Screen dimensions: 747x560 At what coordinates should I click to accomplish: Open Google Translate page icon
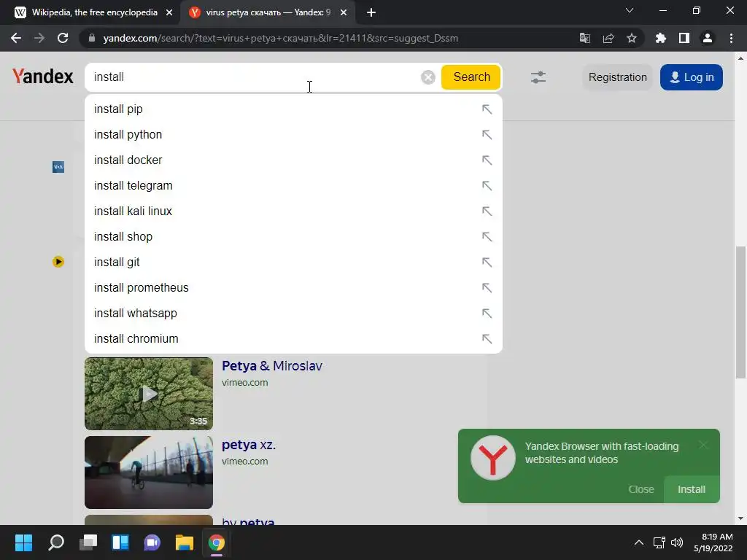585,38
